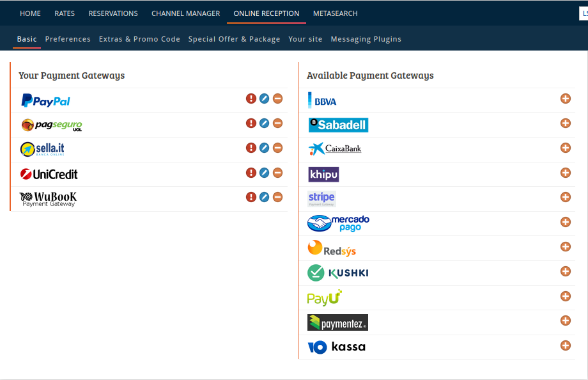
Task: Click the khipu logo
Action: point(323,175)
